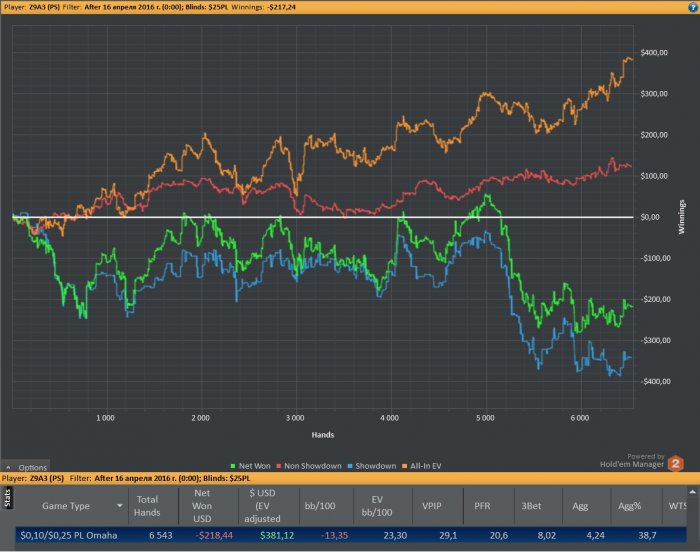Click the Showdown legend label

[375, 466]
